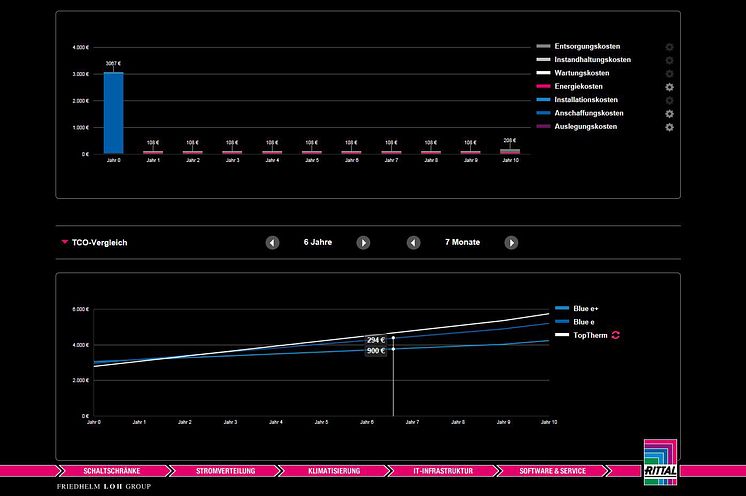This screenshot has height=496, width=746.
Task: Decrease the months value from 7 Monate
Action: point(413,243)
